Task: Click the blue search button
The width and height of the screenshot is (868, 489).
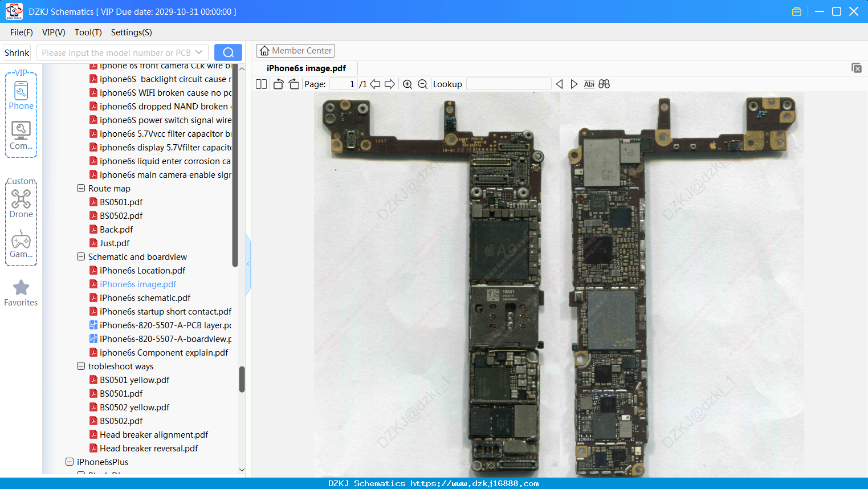Action: pyautogui.click(x=228, y=52)
